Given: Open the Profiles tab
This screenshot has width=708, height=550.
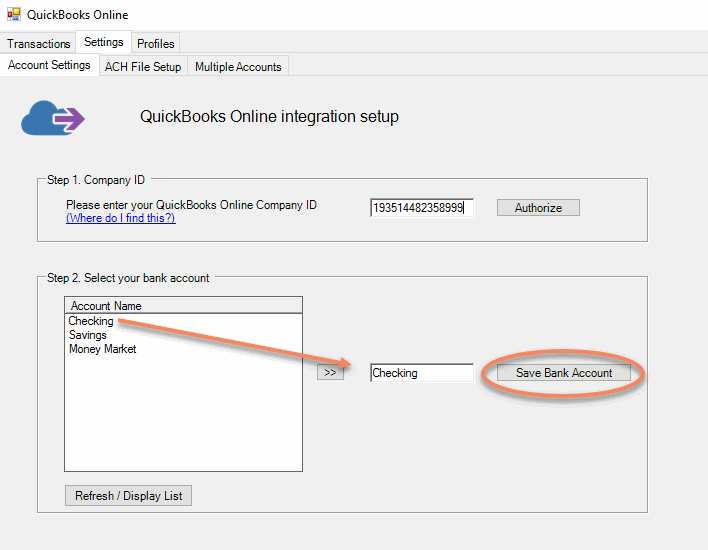Looking at the screenshot, I should [156, 44].
